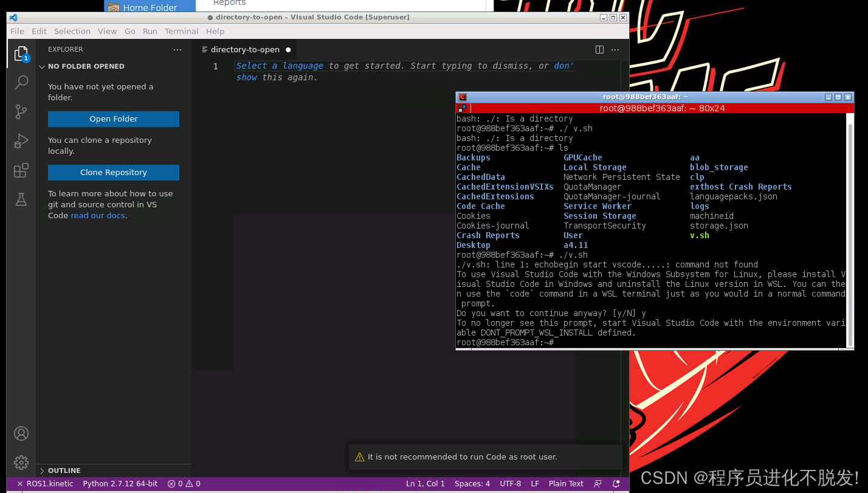Minimize the VS Code window

coord(604,18)
